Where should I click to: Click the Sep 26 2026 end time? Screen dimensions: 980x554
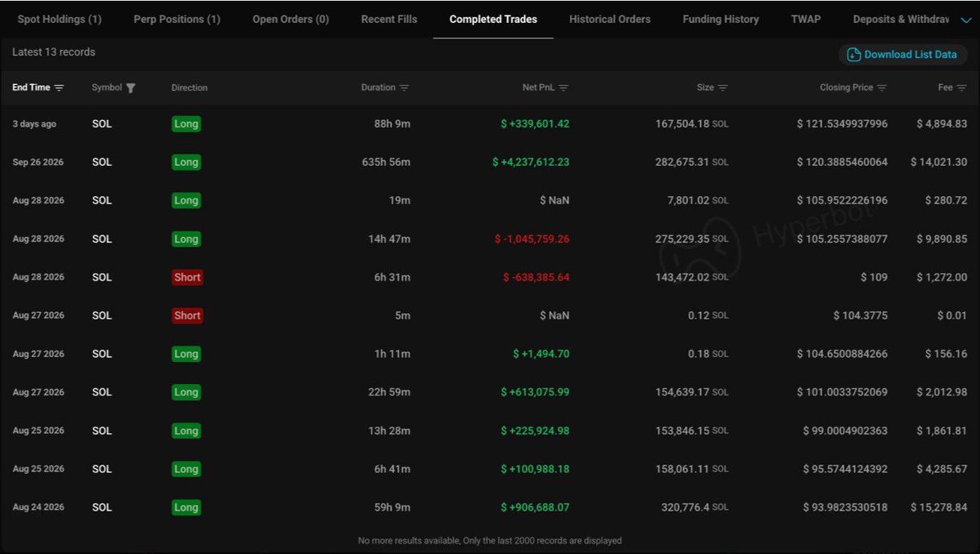[x=38, y=163]
